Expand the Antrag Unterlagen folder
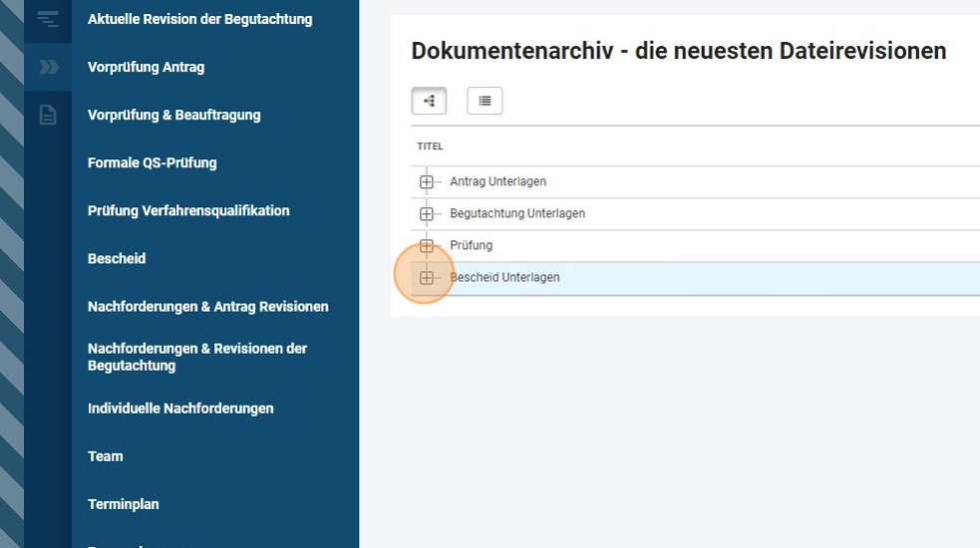980x548 pixels. pos(427,182)
